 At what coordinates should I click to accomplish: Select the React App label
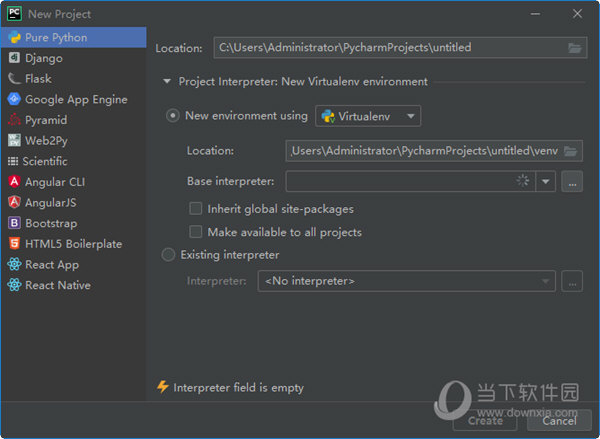(52, 265)
